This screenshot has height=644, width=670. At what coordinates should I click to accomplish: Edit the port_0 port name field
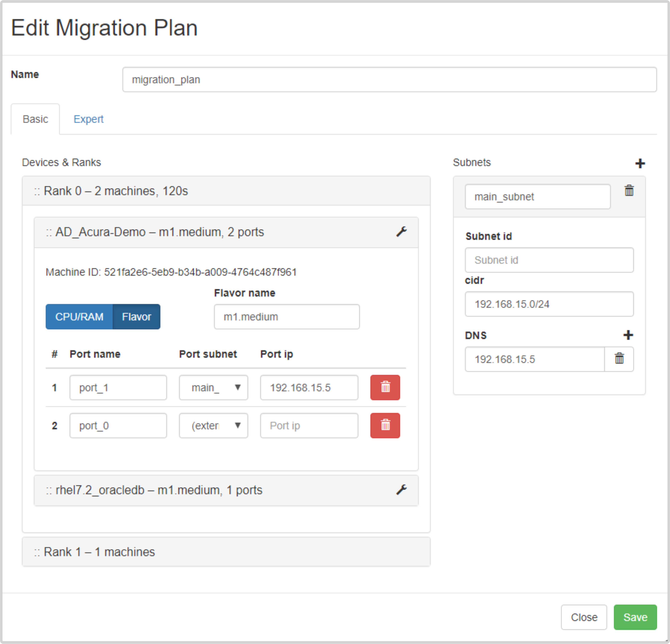click(x=118, y=425)
